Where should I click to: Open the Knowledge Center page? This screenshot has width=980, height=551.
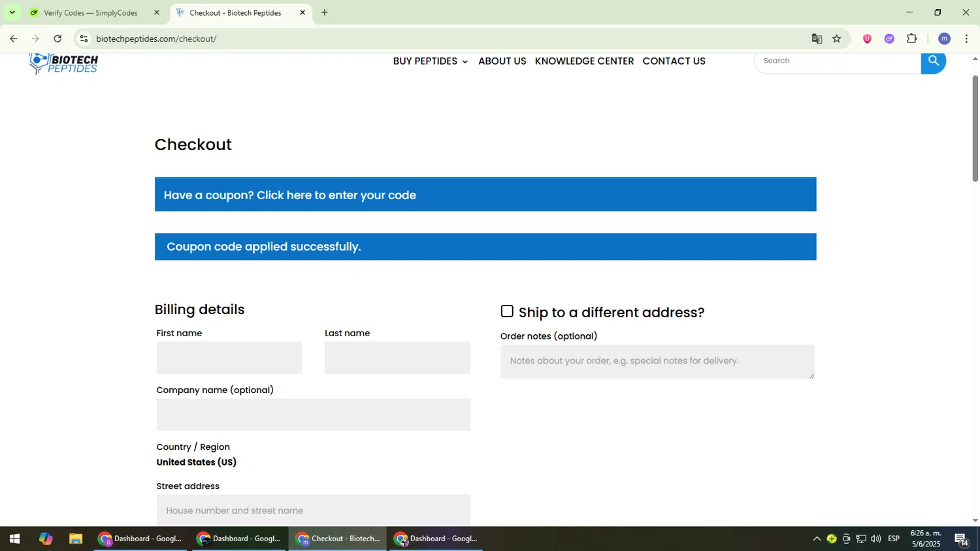pos(584,61)
